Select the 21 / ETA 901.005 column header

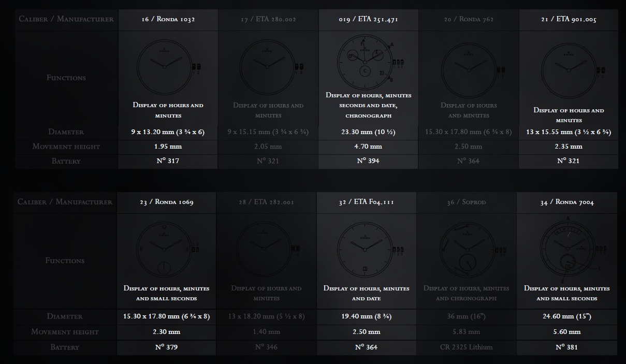[569, 20]
